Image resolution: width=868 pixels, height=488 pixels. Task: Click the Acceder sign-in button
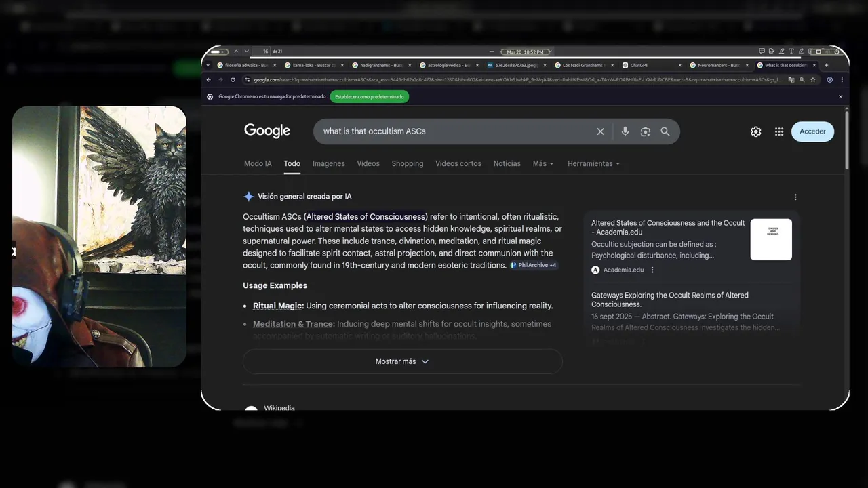point(812,131)
